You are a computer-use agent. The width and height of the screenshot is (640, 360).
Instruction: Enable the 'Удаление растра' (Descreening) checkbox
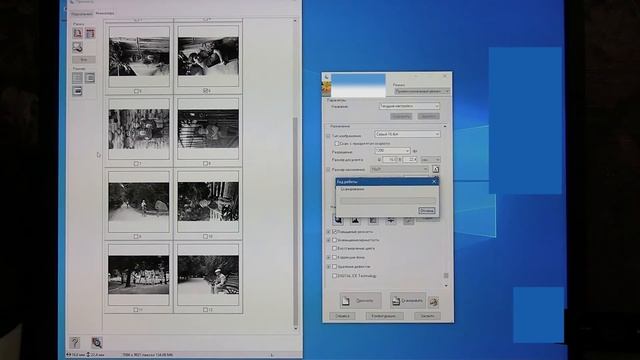pyautogui.click(x=335, y=240)
